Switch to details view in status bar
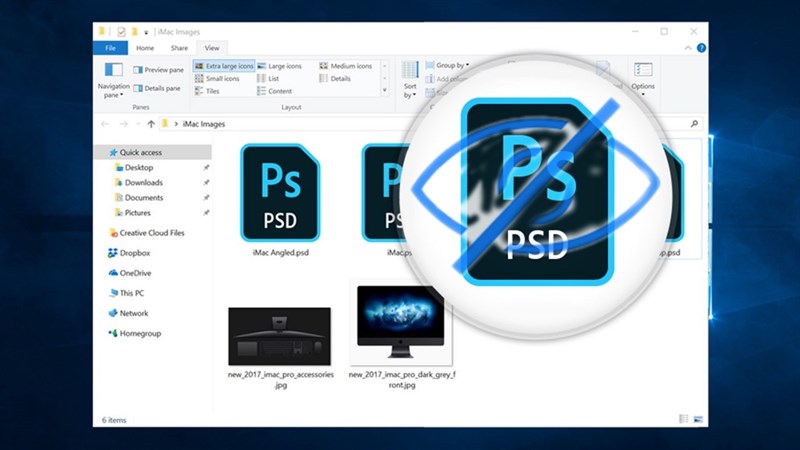 pos(684,419)
